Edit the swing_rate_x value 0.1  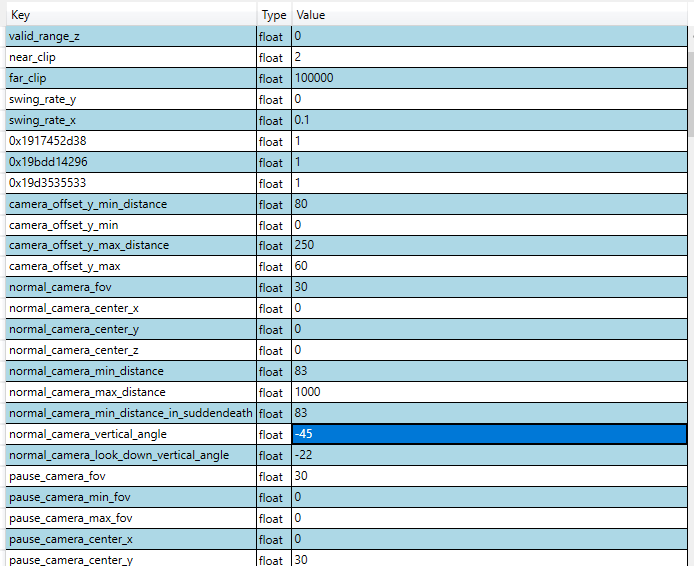pos(490,120)
